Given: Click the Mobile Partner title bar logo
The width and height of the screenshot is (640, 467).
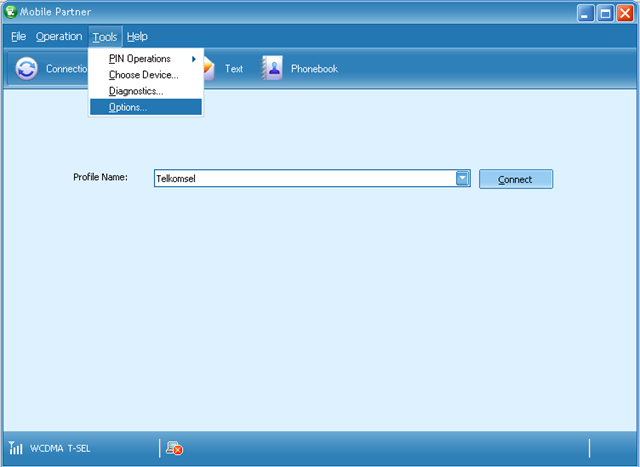Looking at the screenshot, I should 10,11.
